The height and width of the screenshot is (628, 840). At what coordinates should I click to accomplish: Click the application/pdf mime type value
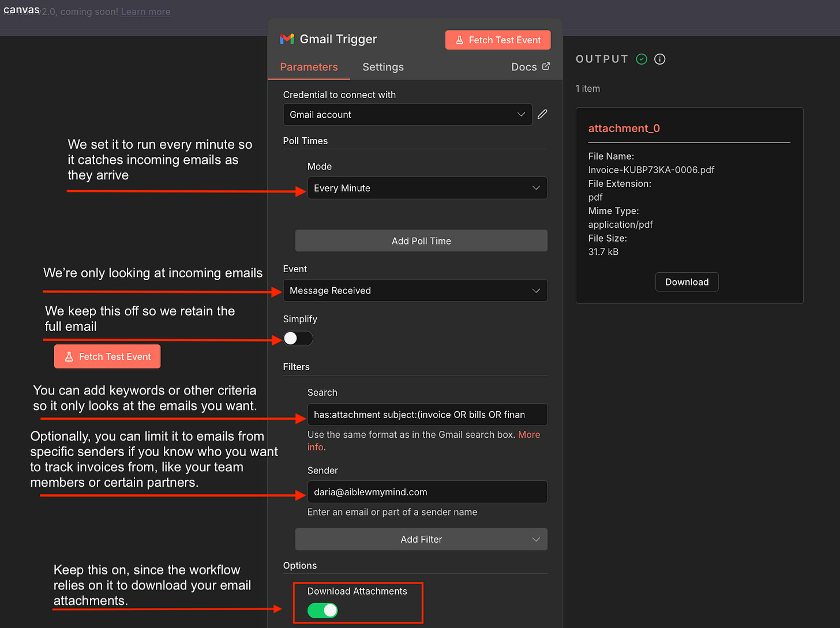tap(620, 224)
